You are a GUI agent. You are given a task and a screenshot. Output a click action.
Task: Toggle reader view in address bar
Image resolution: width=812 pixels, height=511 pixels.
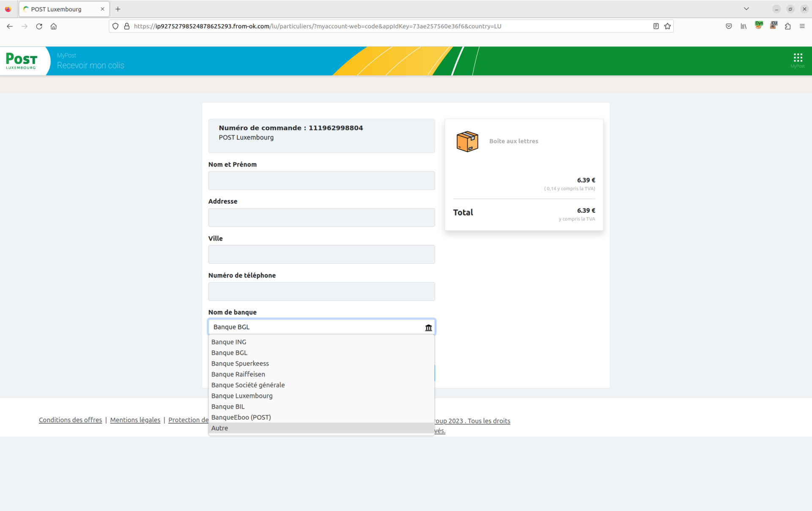click(x=656, y=26)
